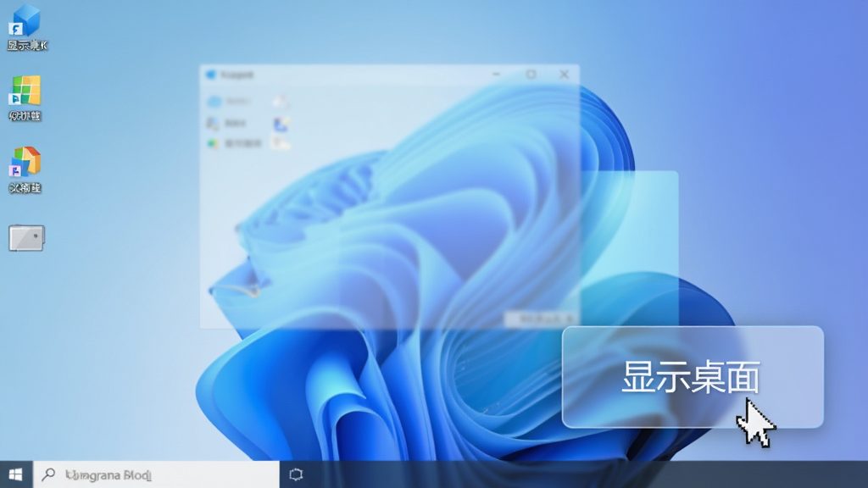Maximize the blurred translucent window
This screenshot has width=868, height=488.
531,75
